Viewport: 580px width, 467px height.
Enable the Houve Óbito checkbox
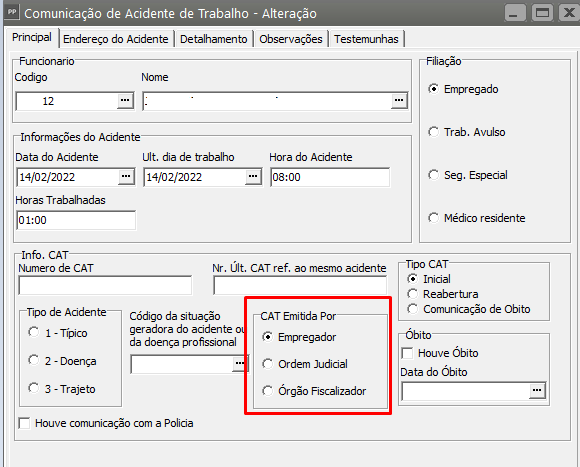[x=407, y=353]
